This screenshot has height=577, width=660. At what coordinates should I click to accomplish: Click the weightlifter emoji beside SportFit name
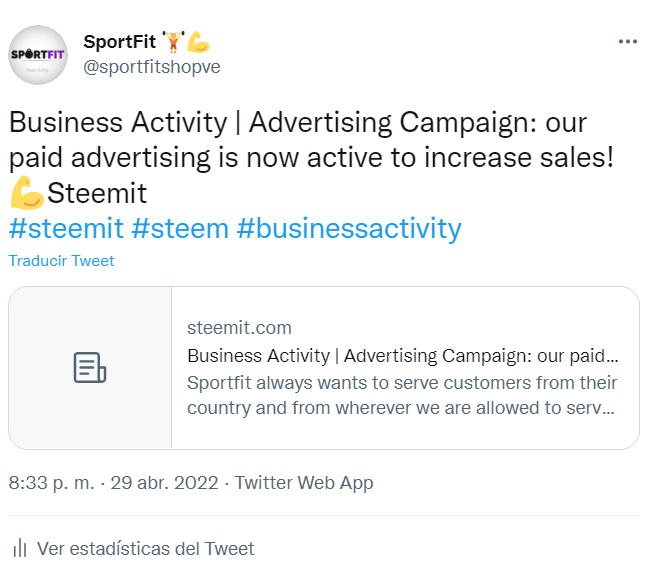[173, 42]
